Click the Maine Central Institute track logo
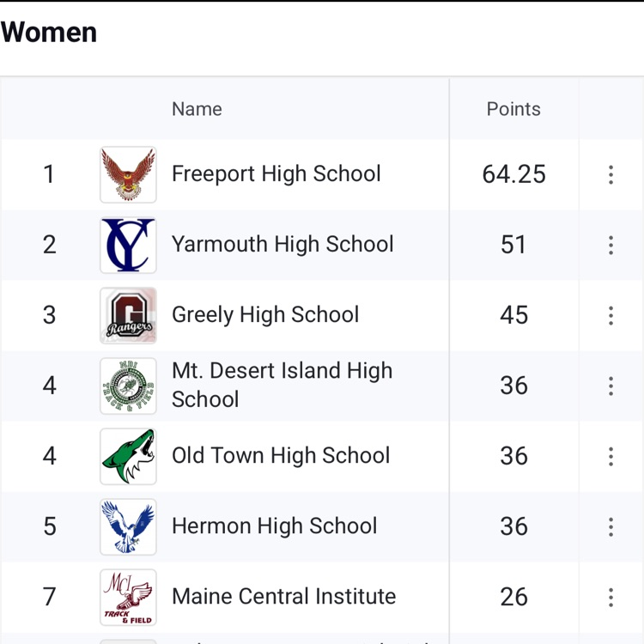The height and width of the screenshot is (644, 644). coord(128,597)
